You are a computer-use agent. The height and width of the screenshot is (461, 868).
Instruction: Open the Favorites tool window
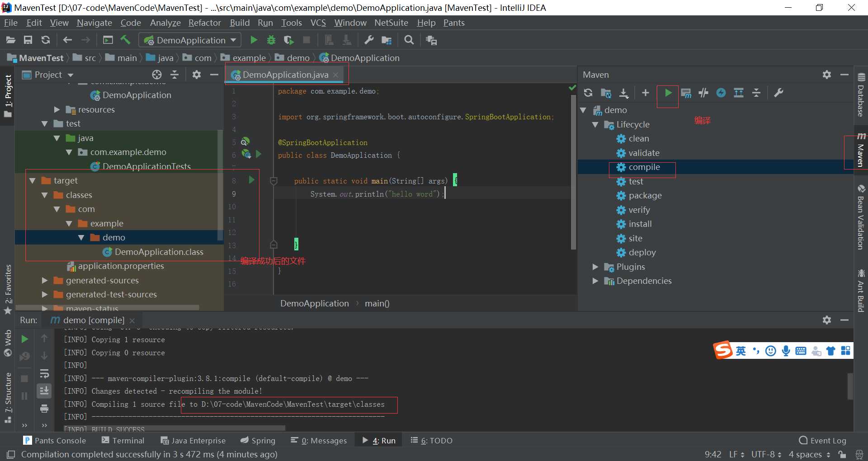point(8,290)
